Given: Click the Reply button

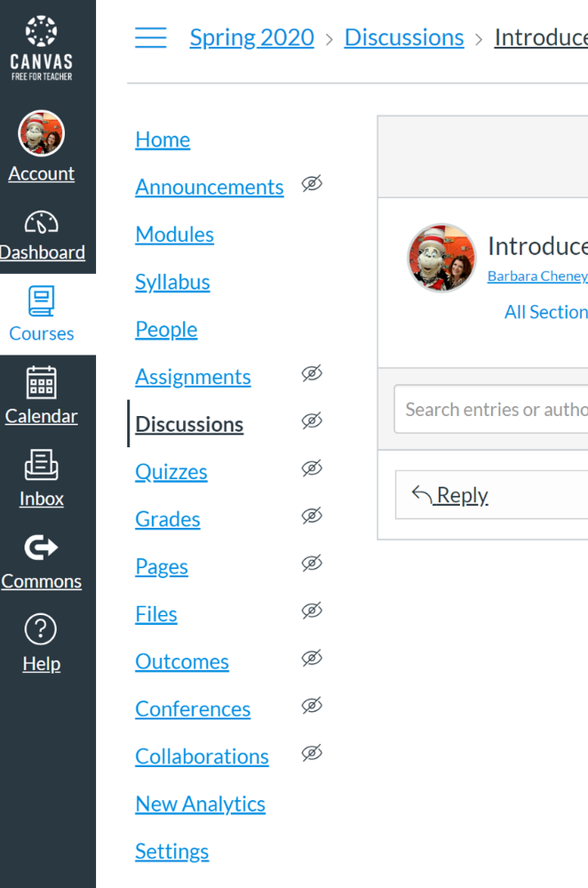Looking at the screenshot, I should pyautogui.click(x=451, y=495).
